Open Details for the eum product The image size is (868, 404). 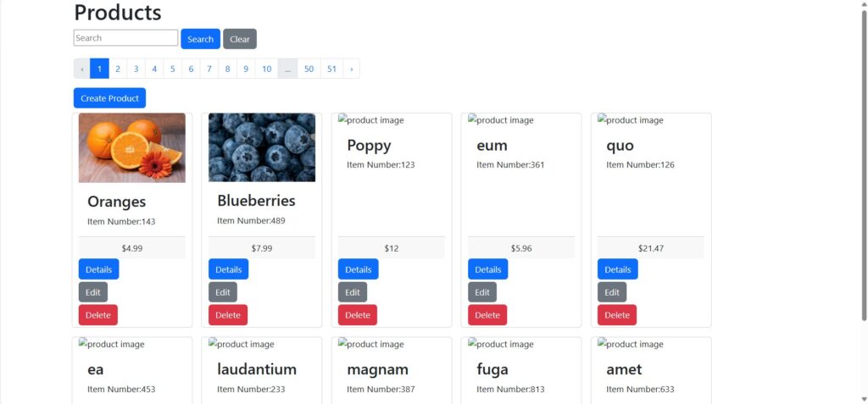coord(487,269)
